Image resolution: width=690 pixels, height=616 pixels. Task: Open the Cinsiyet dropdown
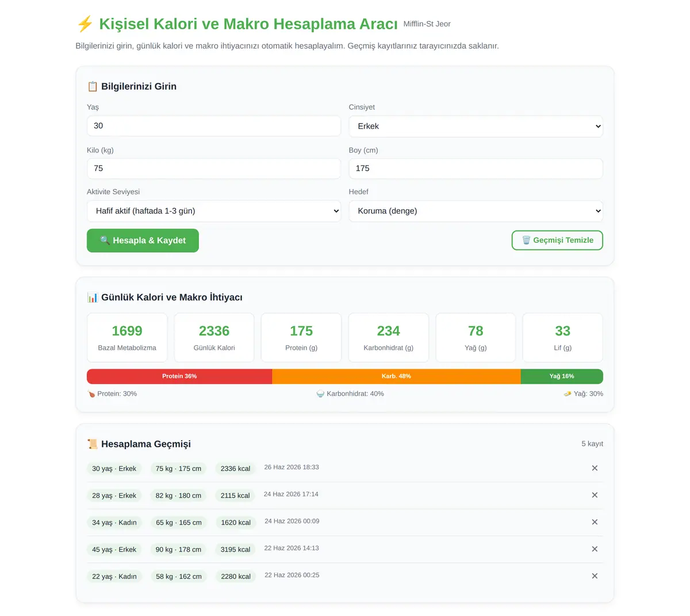click(x=476, y=127)
